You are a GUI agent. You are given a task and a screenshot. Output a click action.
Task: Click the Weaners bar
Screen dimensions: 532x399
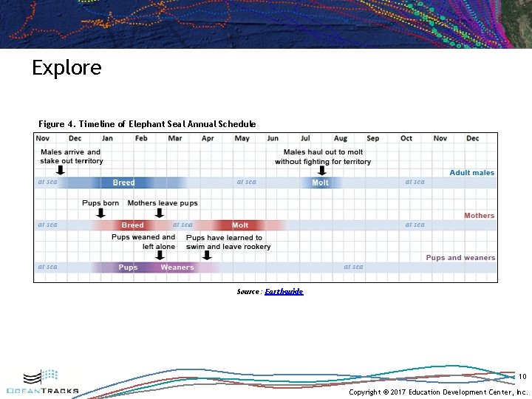[x=183, y=267]
